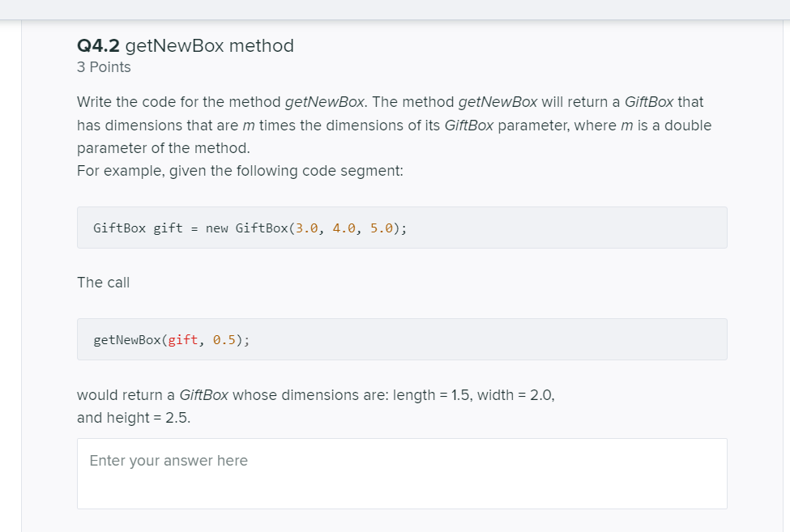Click 'Write the code for the method' sentence start
The image size is (790, 532).
click(179, 102)
